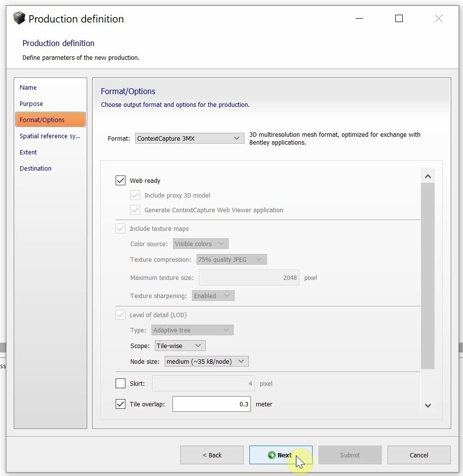The width and height of the screenshot is (463, 476).
Task: Close the Production definition dialog
Action: point(439,19)
